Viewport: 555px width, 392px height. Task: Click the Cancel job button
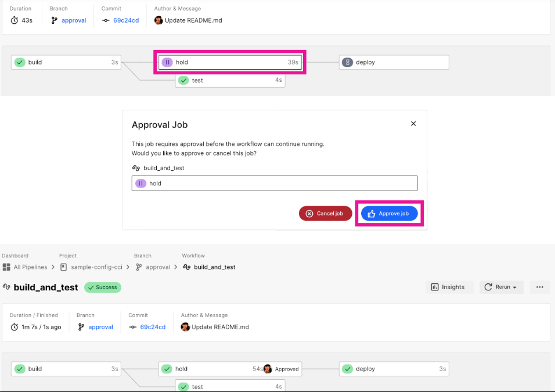(325, 214)
